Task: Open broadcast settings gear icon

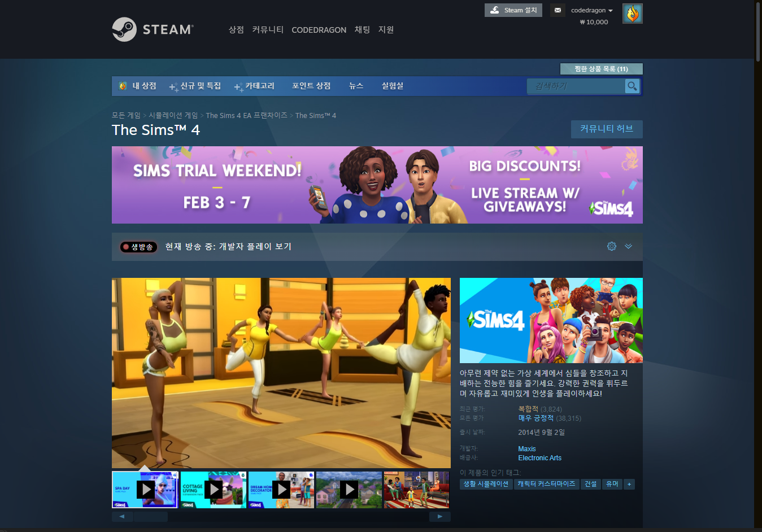Action: pos(611,246)
